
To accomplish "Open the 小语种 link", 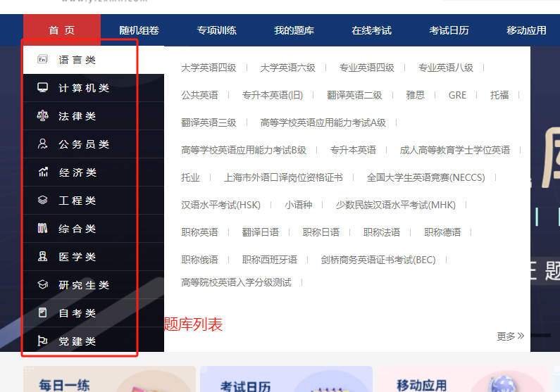I will 299,205.
